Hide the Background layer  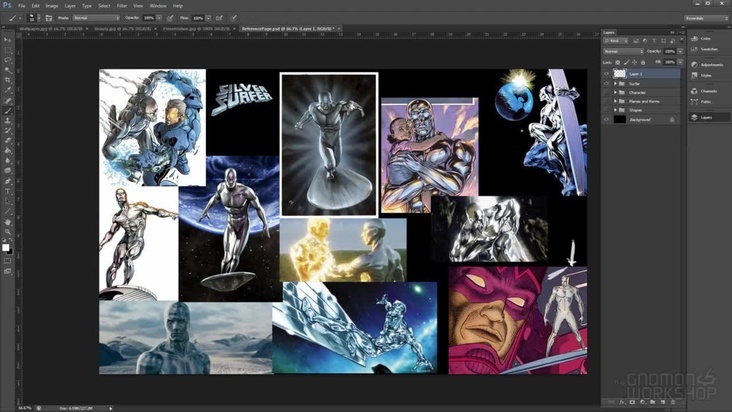606,119
